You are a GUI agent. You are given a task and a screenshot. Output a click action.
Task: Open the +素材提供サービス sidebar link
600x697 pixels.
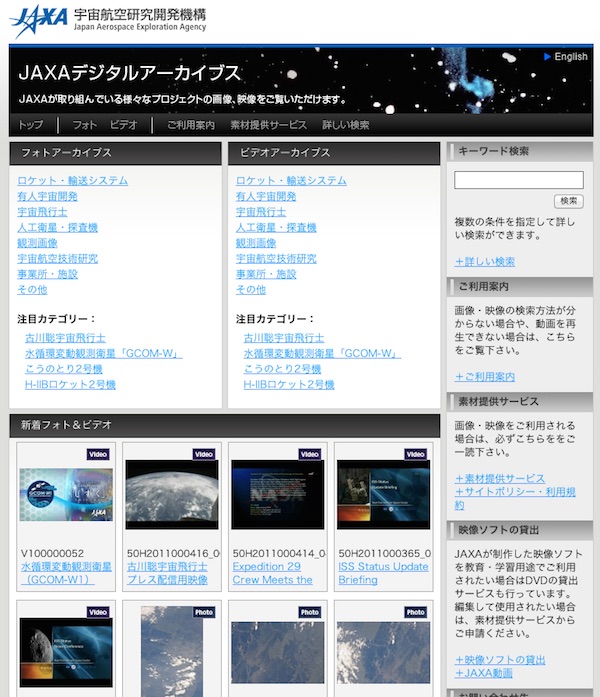pyautogui.click(x=500, y=479)
